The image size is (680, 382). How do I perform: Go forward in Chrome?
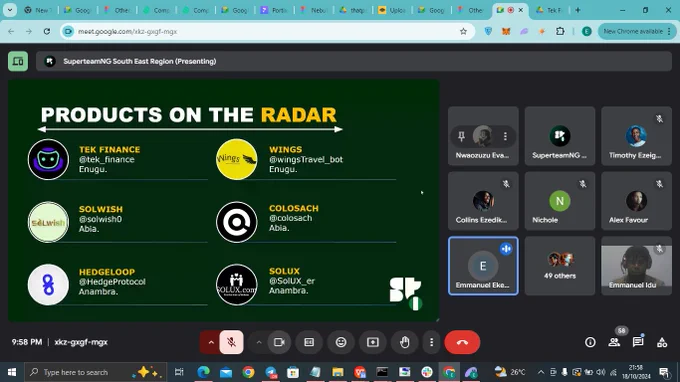tap(29, 31)
